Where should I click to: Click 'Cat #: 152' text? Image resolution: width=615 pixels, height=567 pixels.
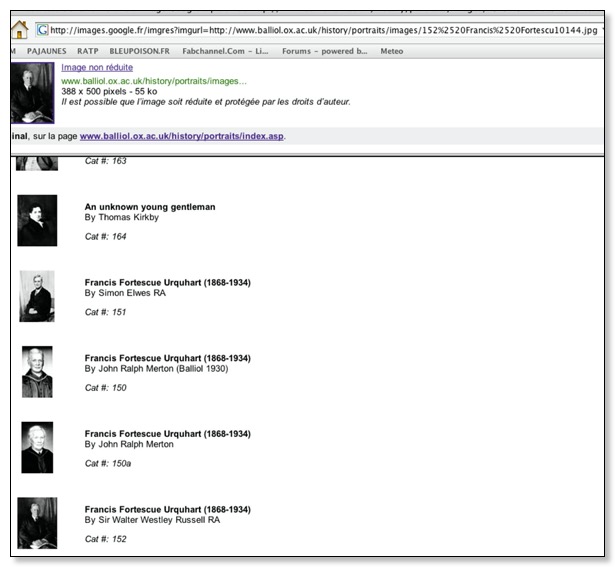[106, 539]
